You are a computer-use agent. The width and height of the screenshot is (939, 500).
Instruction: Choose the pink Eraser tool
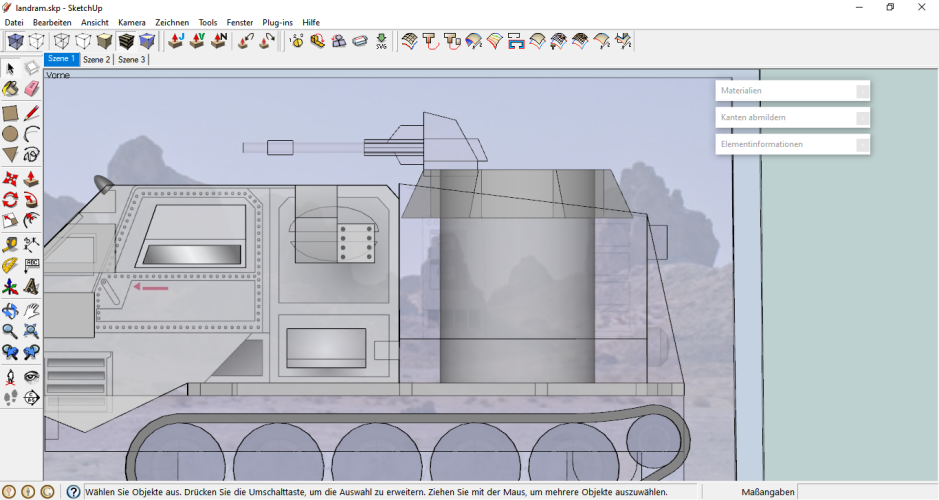point(31,89)
